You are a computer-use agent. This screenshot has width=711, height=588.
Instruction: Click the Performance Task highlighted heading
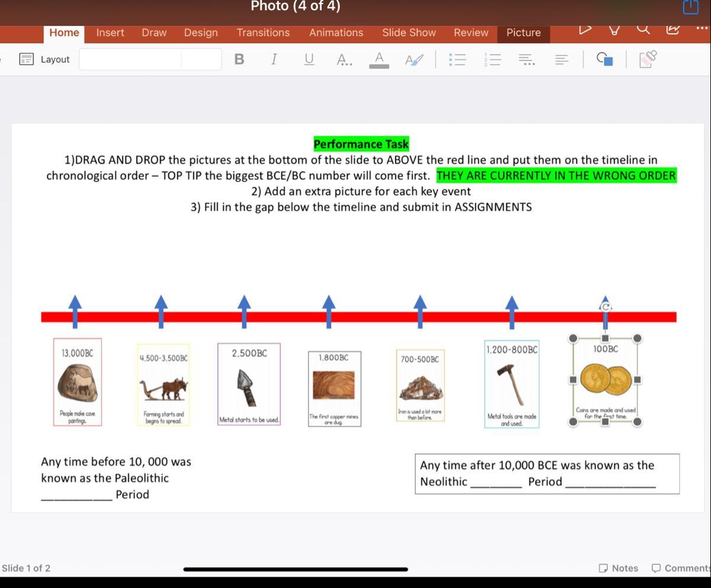pyautogui.click(x=361, y=144)
